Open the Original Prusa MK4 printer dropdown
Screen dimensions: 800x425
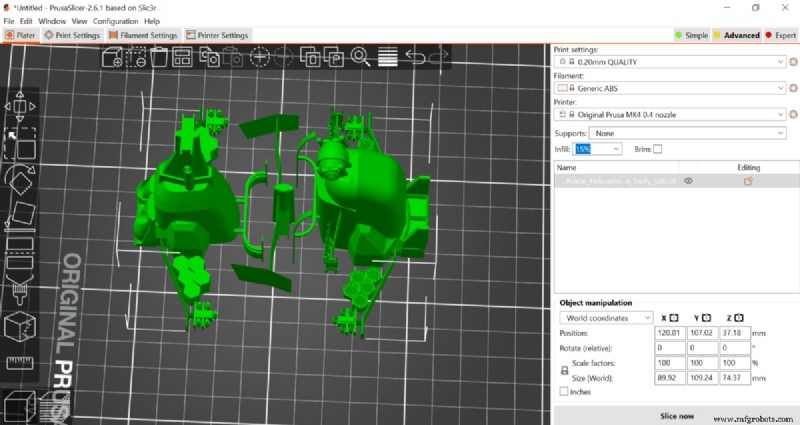[670, 114]
